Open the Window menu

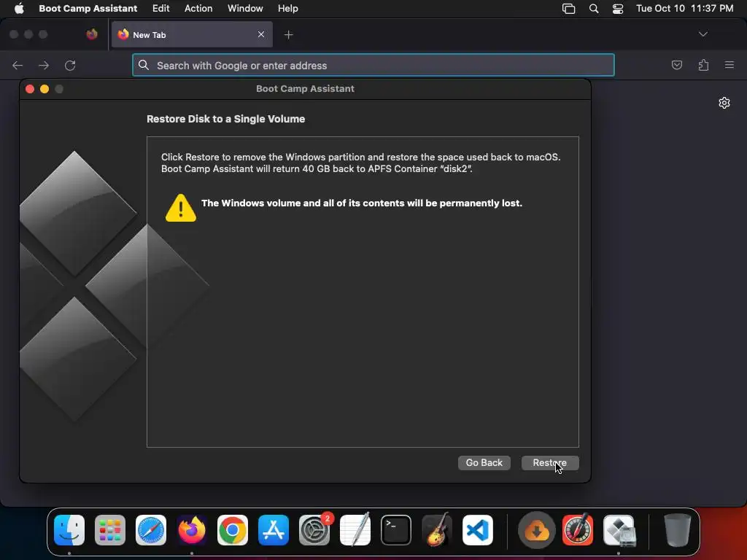(x=245, y=9)
